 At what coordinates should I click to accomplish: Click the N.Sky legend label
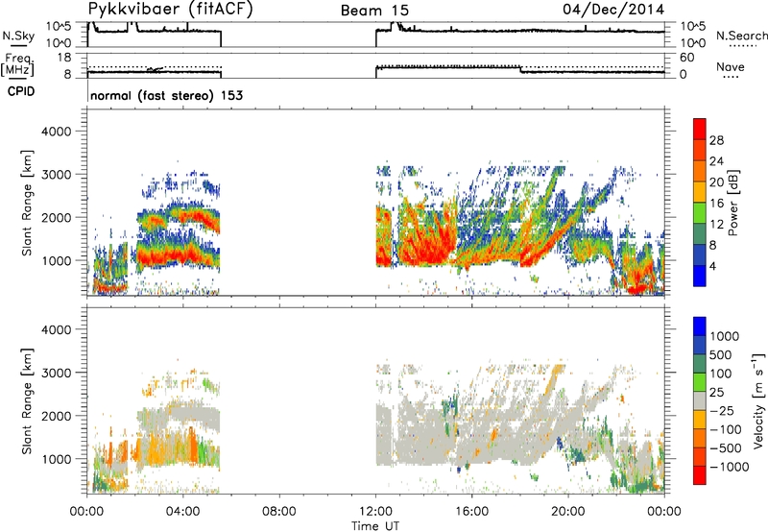(x=18, y=36)
